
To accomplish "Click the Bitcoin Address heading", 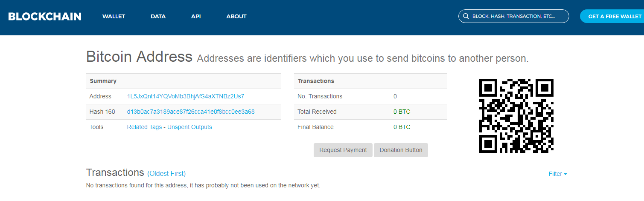I will (x=139, y=57).
